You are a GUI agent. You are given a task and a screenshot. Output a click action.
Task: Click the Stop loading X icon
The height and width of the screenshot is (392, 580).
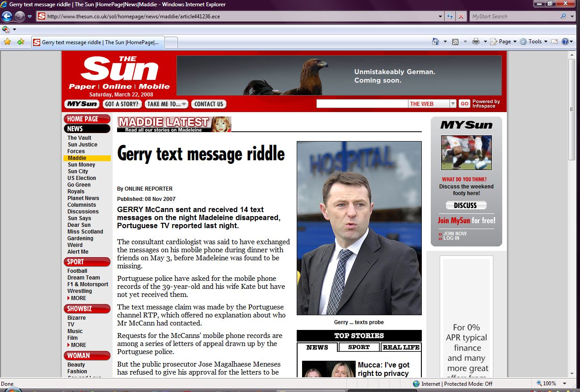coord(461,17)
